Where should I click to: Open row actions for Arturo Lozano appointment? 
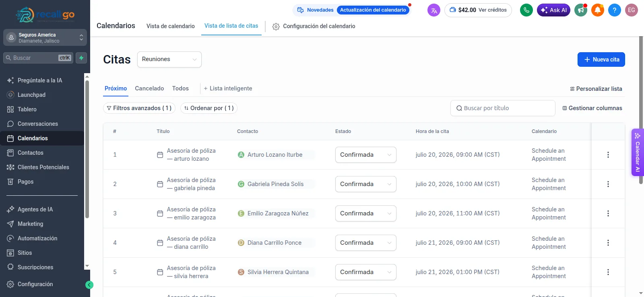pyautogui.click(x=608, y=155)
